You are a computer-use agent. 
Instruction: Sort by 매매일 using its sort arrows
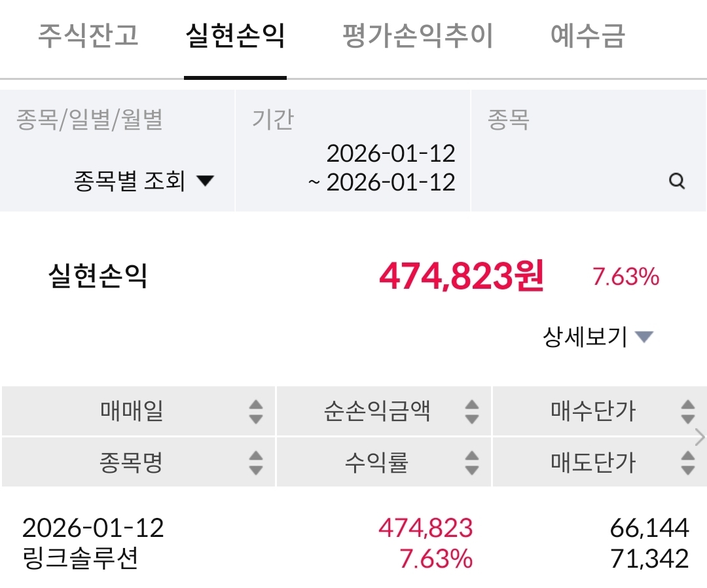(256, 411)
